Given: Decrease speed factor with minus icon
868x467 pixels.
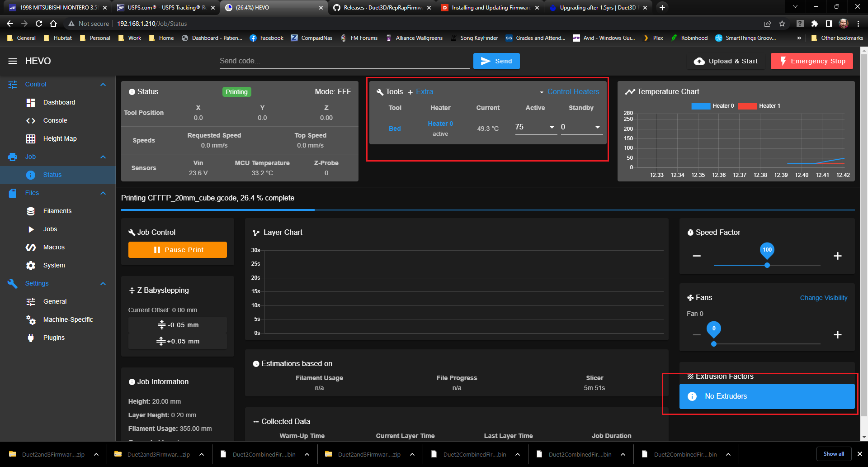Looking at the screenshot, I should (697, 256).
